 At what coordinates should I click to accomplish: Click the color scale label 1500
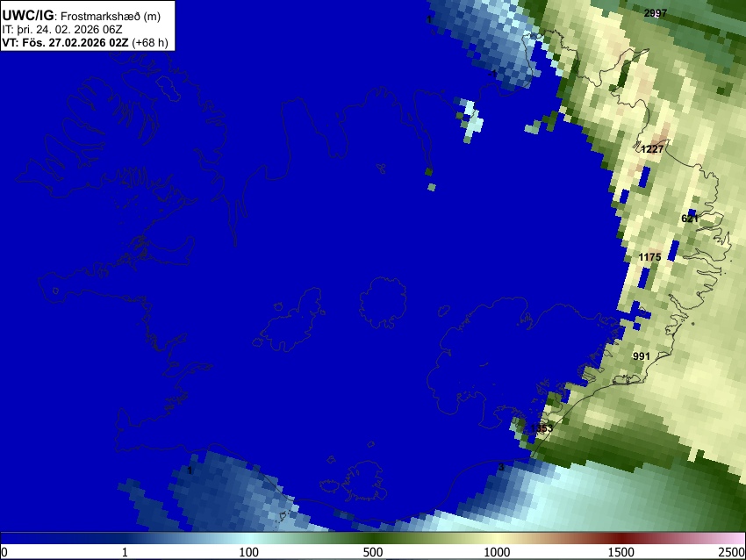(620, 552)
